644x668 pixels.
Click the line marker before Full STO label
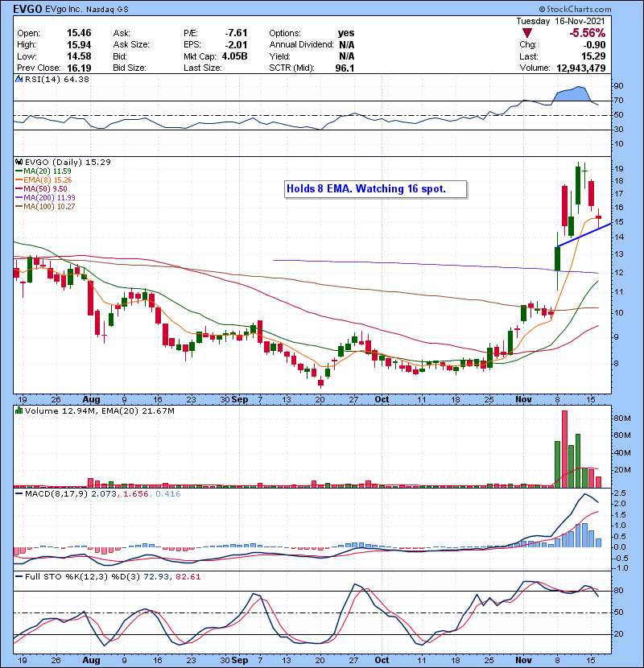[19, 576]
